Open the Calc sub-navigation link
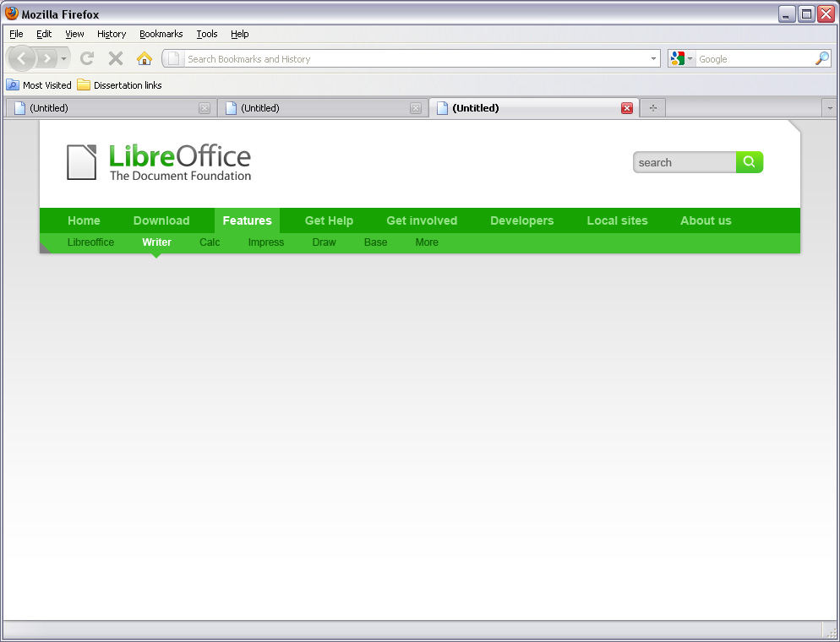 [210, 242]
